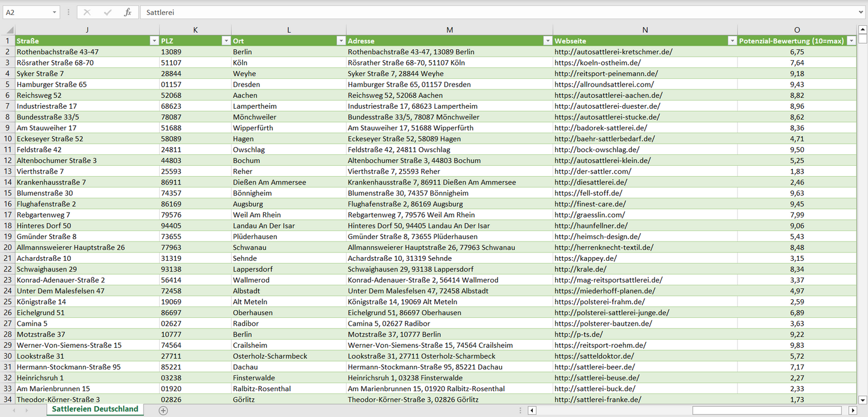Viewport: 868px width, 417px height.
Task: Open the Name Box dropdown arrow
Action: tap(55, 12)
